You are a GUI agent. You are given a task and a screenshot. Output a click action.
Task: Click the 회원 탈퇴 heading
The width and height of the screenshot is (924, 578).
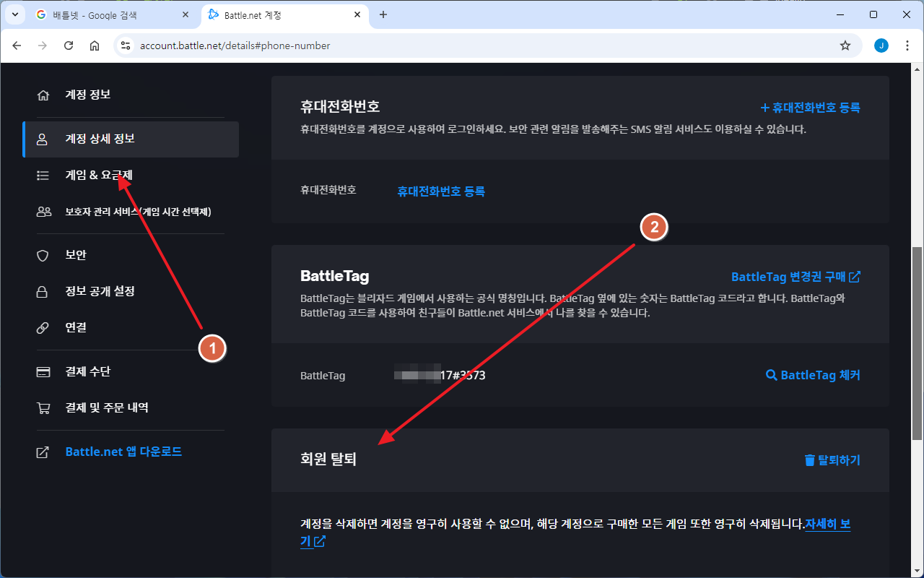point(328,460)
